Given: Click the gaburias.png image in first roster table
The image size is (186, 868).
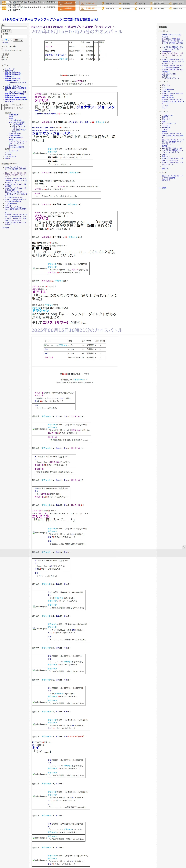Looking at the screenshot, I should (x=52, y=59).
